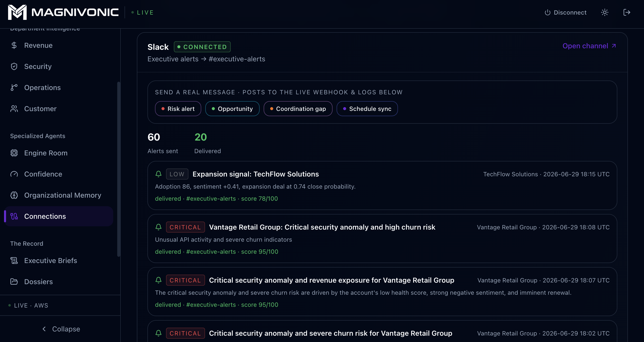The height and width of the screenshot is (342, 644).
Task: Click 'Unusual API activity' description text
Action: [x=223, y=239]
